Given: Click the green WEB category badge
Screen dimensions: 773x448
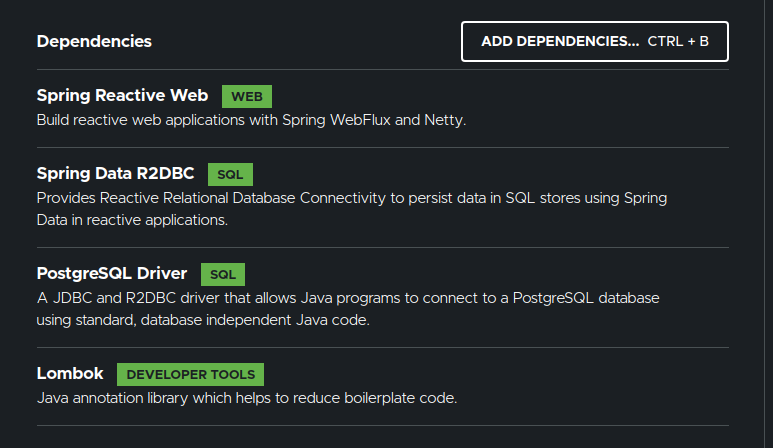Looking at the screenshot, I should point(246,97).
